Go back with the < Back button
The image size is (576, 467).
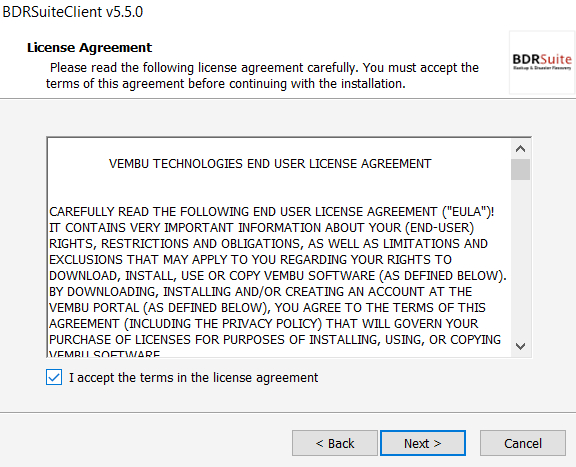click(x=335, y=443)
